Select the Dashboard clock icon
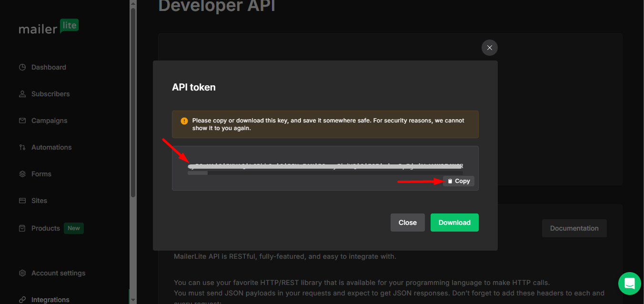Viewport: 644px width, 304px height. click(22, 67)
